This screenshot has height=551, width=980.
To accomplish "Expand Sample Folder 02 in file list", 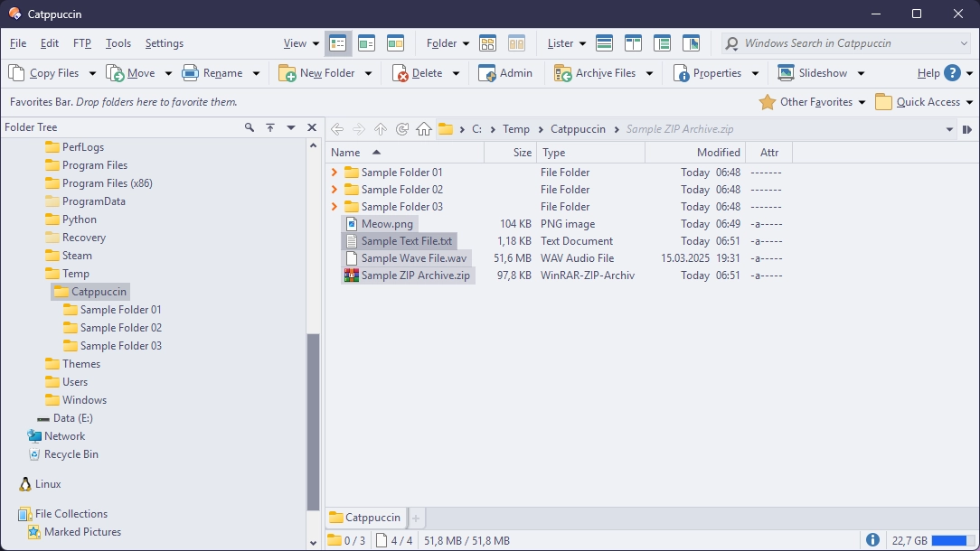I will [335, 190].
